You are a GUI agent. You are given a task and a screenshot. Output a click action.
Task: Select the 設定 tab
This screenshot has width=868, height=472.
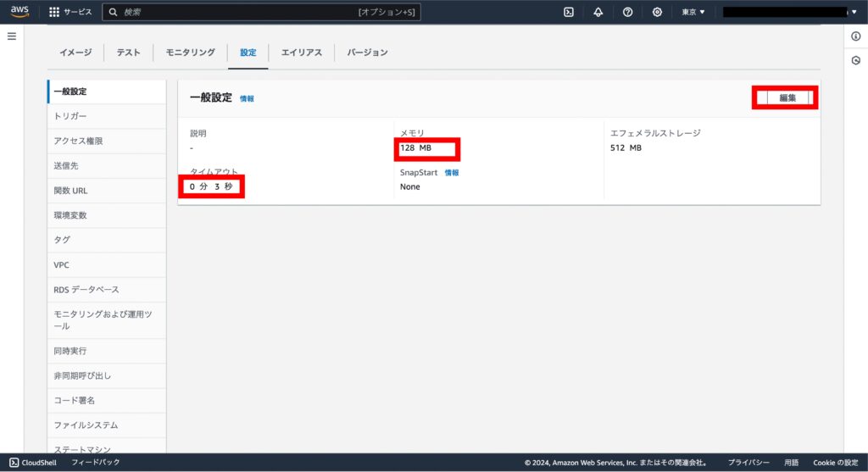pos(248,52)
